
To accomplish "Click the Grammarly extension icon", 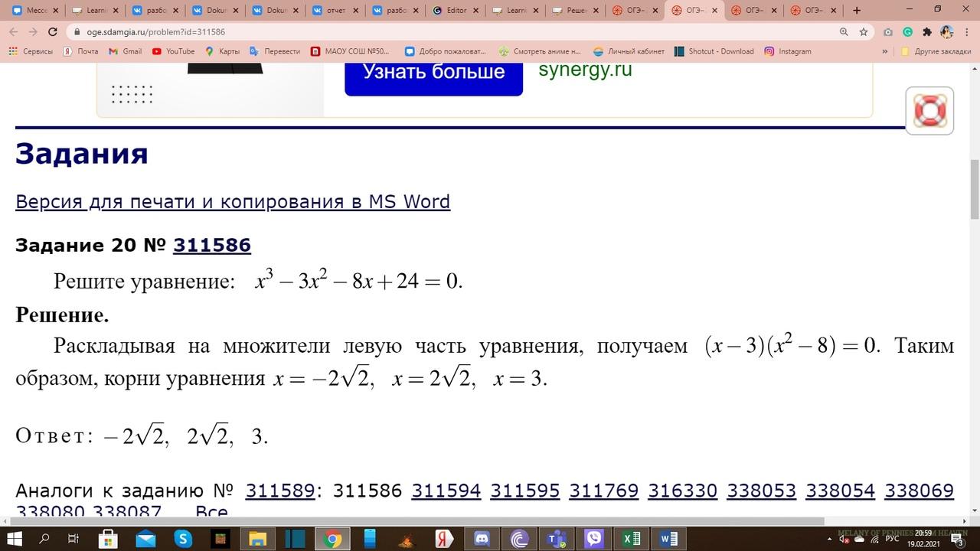I will coord(907,32).
